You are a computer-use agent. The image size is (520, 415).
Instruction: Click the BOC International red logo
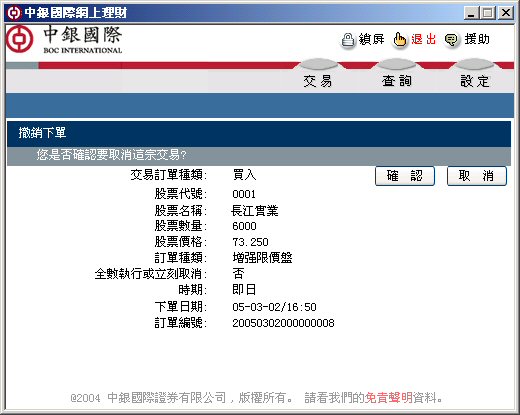(20, 39)
